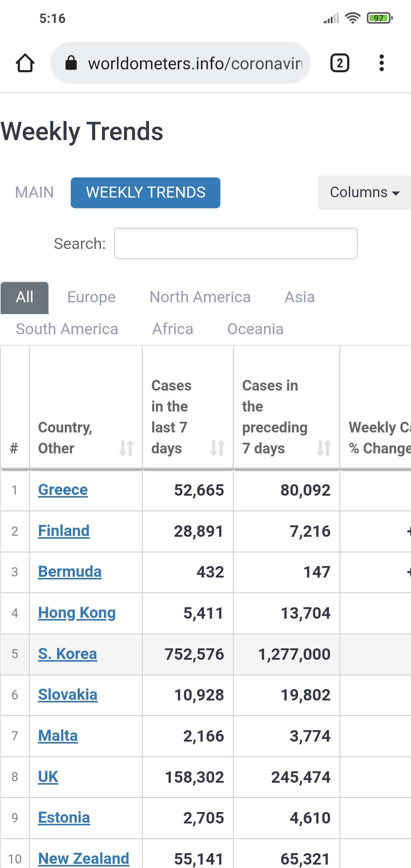Tap the padlock site security icon

pos(71,63)
